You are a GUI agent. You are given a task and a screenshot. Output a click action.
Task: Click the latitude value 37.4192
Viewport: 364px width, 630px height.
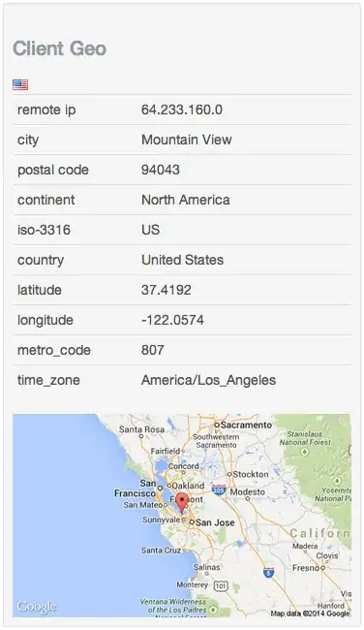tap(167, 290)
